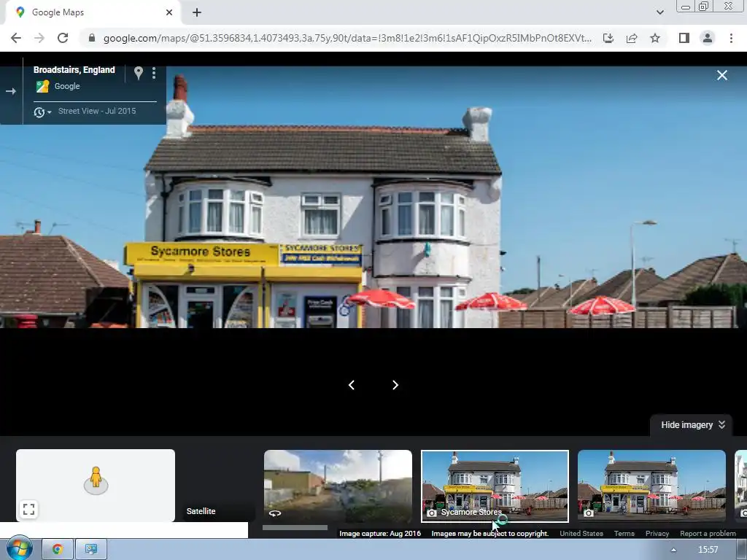Viewport: 747px width, 560px height.
Task: Click the carousel horizontal scrollbar
Action: click(x=295, y=527)
